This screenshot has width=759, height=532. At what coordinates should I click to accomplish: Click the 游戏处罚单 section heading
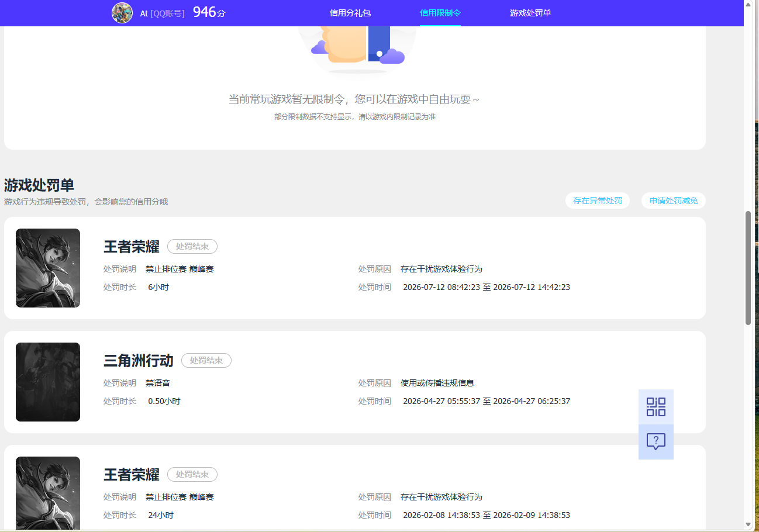pos(39,185)
